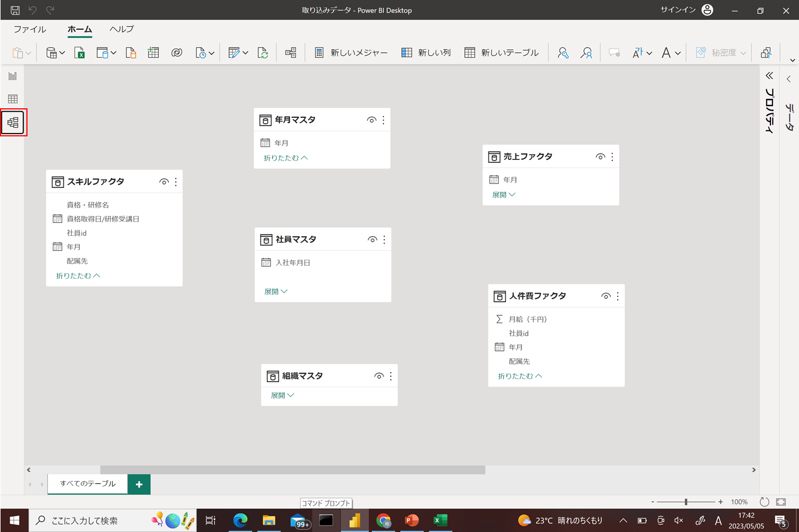Expand the 売上ファクタ table with 展開

pyautogui.click(x=504, y=195)
